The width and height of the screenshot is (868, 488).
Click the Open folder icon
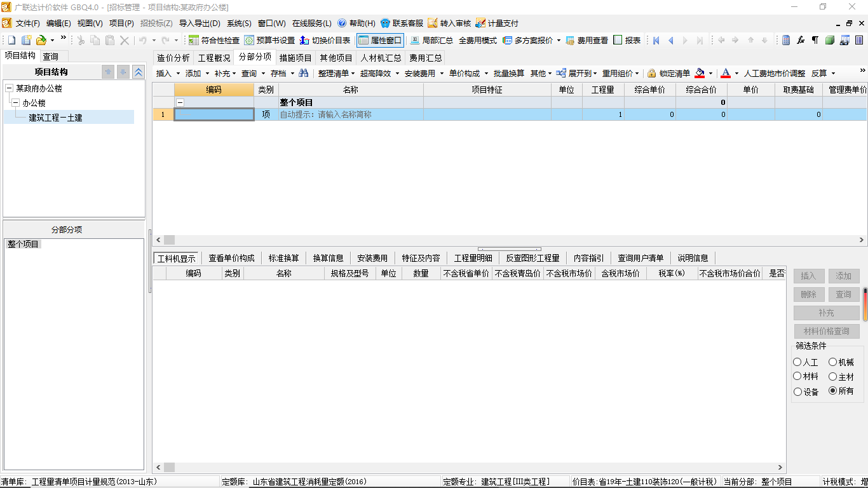[x=41, y=40]
